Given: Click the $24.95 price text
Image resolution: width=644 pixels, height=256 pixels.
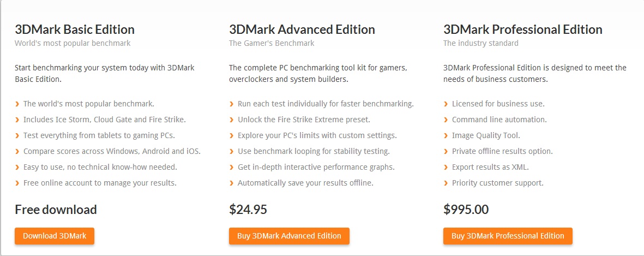Looking at the screenshot, I should (248, 209).
